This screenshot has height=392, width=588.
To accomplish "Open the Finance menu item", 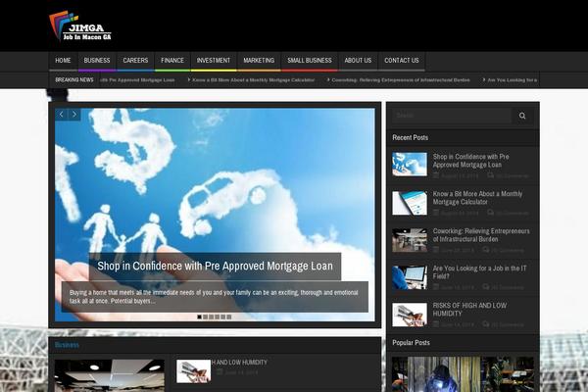I will click(x=172, y=61).
